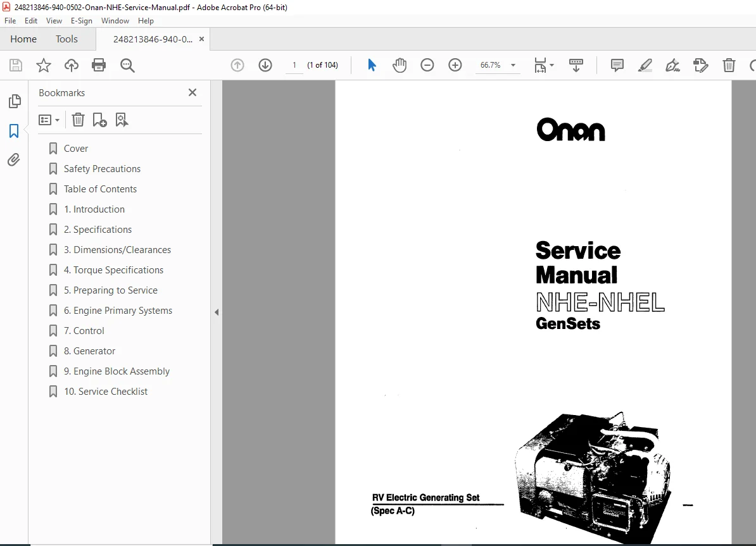Screen dimensions: 756x546
Task: Open bookmark 2. Specifications
Action: 98,230
